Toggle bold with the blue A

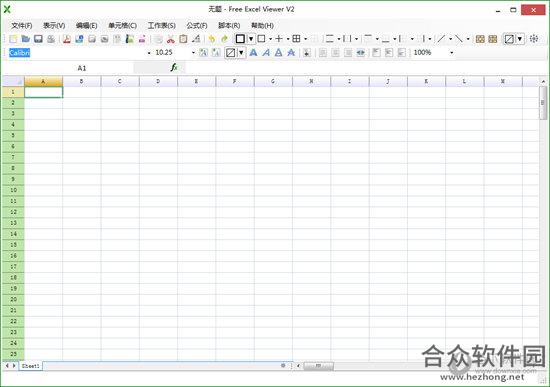click(253, 53)
